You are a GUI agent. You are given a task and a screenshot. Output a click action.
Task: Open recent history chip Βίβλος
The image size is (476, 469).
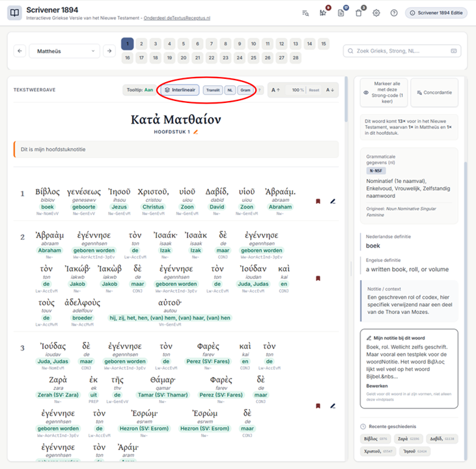pos(376,438)
